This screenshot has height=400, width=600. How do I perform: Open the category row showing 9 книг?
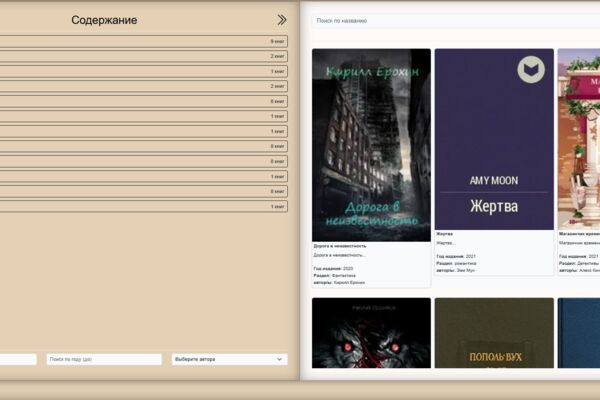pyautogui.click(x=143, y=41)
